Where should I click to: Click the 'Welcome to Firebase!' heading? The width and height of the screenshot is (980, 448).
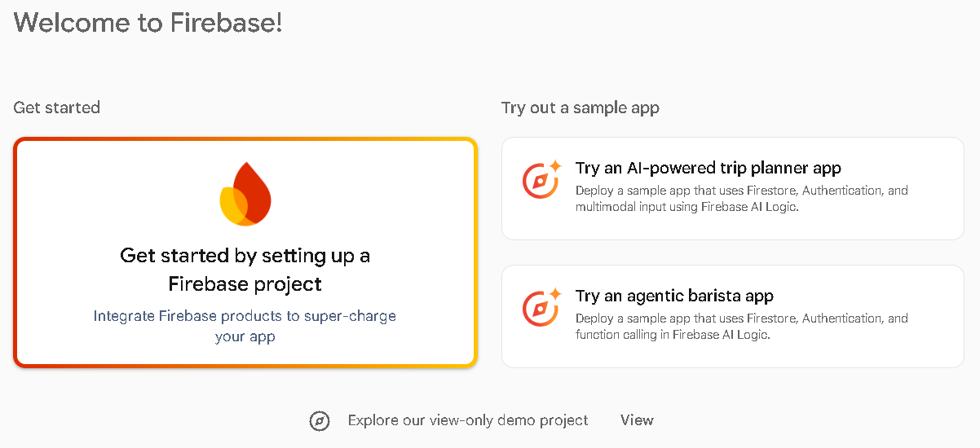pos(148,21)
